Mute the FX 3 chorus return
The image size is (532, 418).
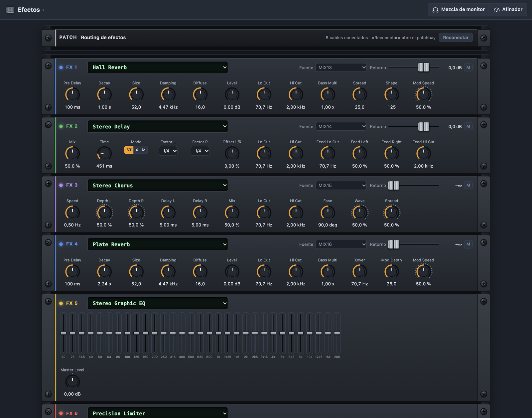click(x=468, y=185)
